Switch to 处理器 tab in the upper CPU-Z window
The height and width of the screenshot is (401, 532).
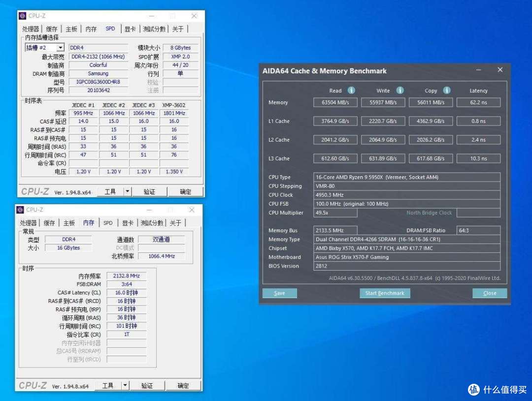pyautogui.click(x=31, y=29)
